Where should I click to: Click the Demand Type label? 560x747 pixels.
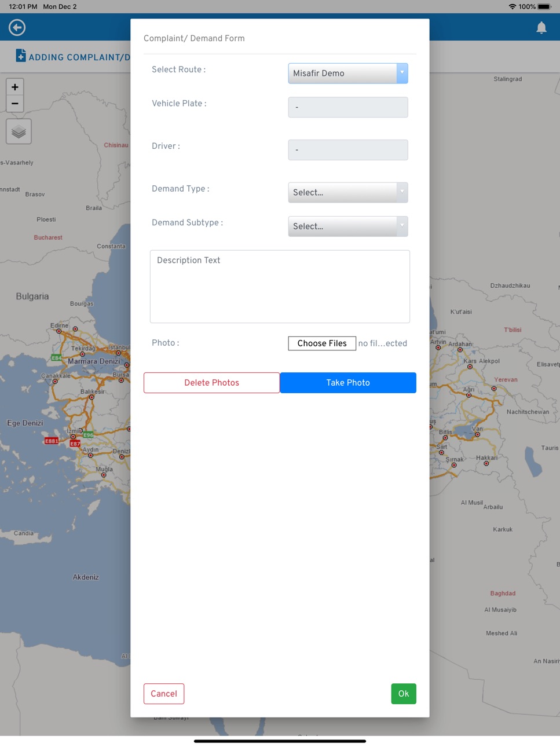[181, 189]
